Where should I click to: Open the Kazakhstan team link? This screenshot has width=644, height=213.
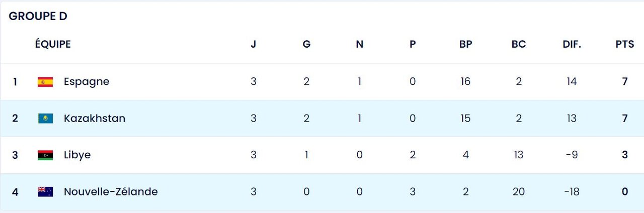click(x=95, y=119)
